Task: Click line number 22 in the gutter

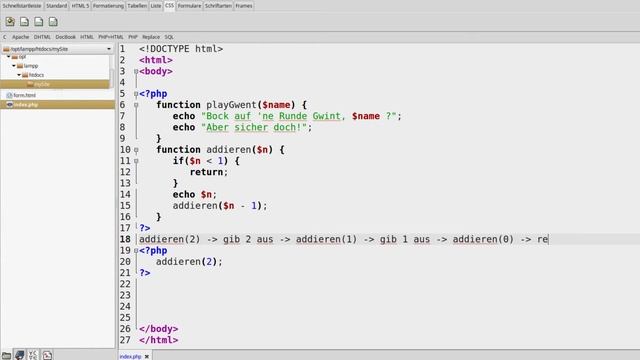Action: (x=125, y=284)
